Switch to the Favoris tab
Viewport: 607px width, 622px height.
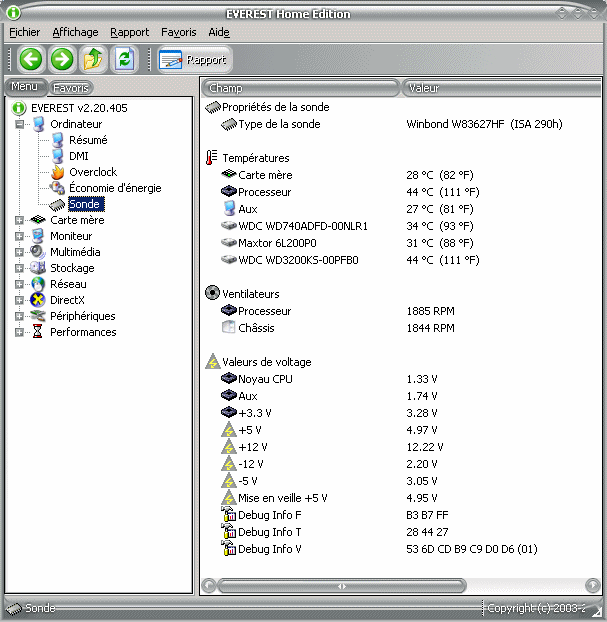coord(71,88)
